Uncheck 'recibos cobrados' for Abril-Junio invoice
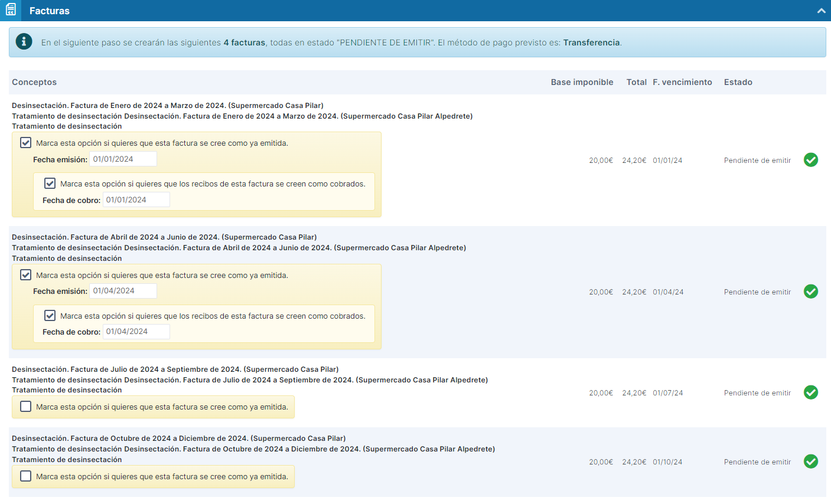Screen dimensions: 831x504 [x=50, y=316]
